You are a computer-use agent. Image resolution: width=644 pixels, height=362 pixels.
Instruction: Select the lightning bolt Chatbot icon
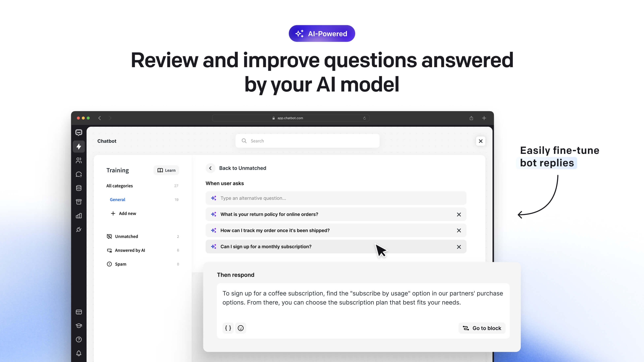pyautogui.click(x=79, y=146)
